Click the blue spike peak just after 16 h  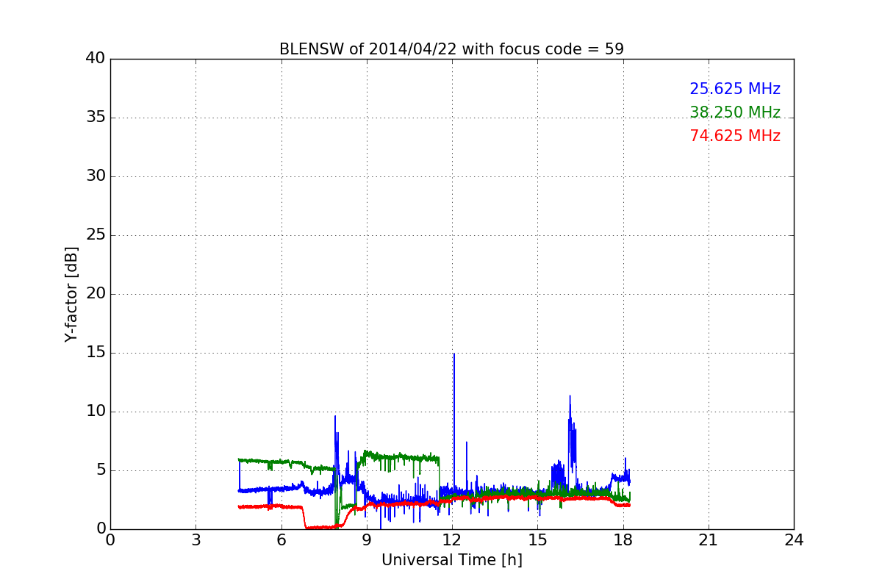click(x=570, y=397)
